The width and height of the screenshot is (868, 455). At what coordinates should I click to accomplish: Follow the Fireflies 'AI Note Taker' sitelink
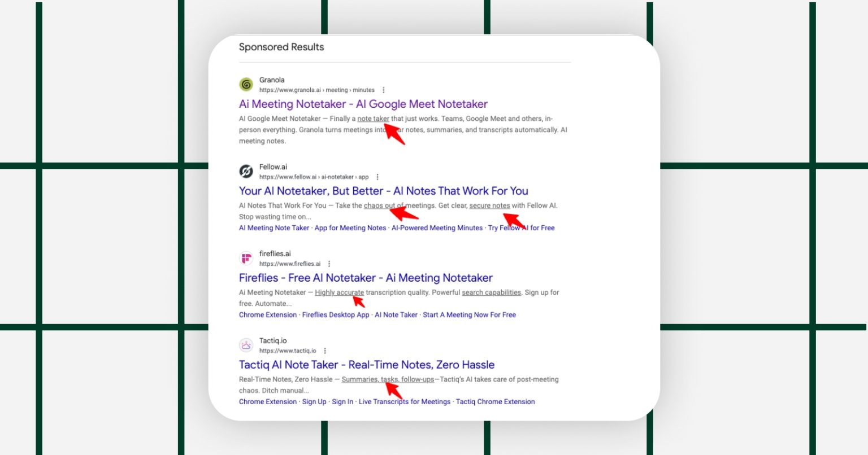396,315
